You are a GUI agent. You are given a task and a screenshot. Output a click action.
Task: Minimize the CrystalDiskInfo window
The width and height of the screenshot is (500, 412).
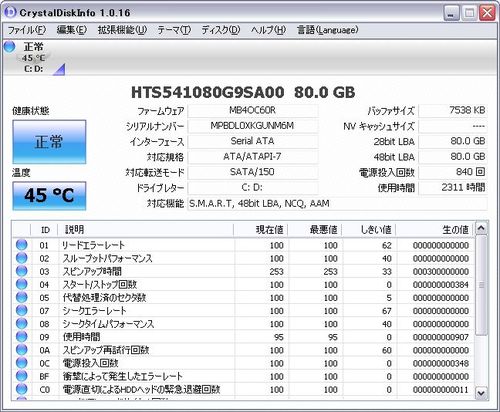click(452, 13)
